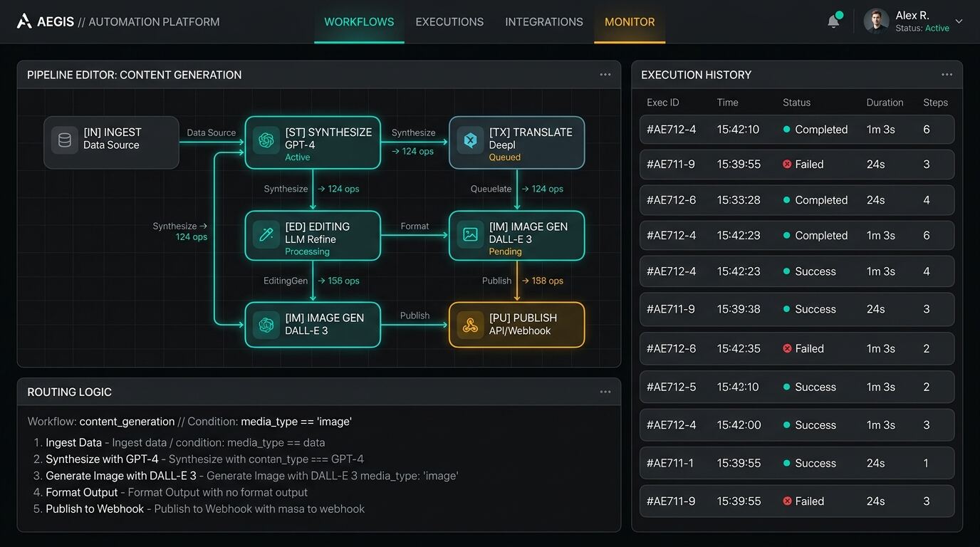Click the red Failed icon at 15:42:35
The image size is (980, 547).
coord(787,348)
